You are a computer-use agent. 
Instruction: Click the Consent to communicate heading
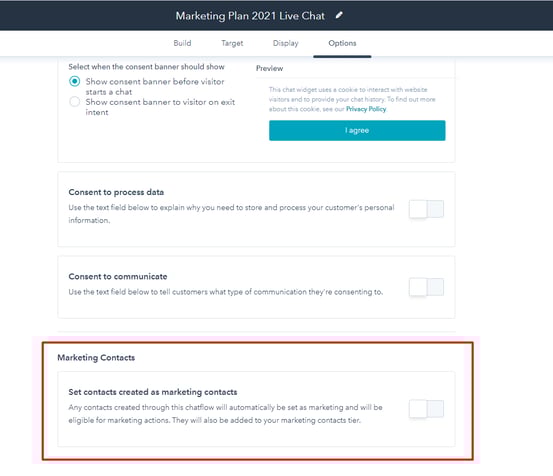[x=118, y=276]
